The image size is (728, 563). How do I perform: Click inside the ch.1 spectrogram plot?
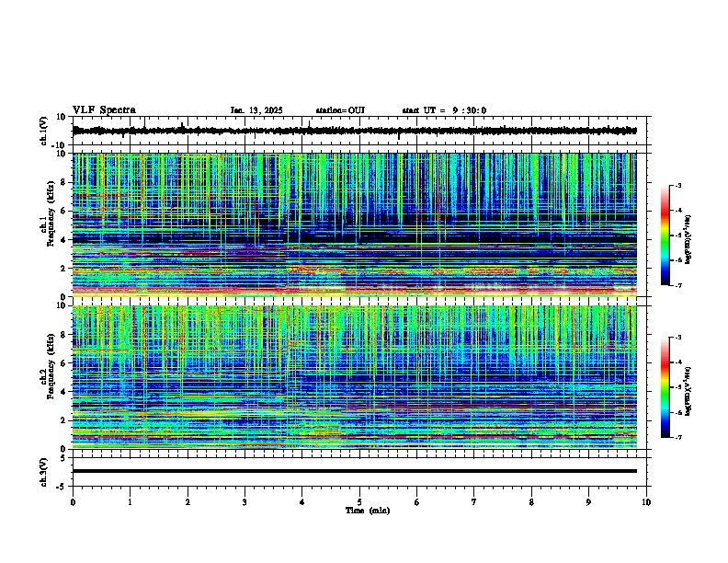tap(355, 224)
